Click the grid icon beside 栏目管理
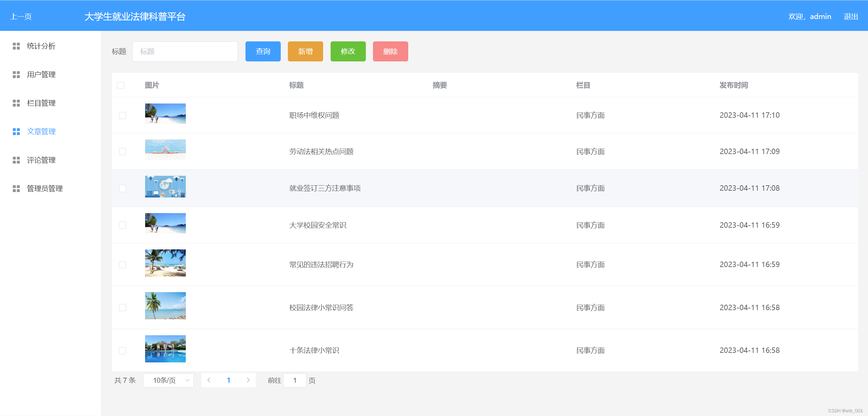Image resolution: width=868 pixels, height=416 pixels. tap(16, 103)
